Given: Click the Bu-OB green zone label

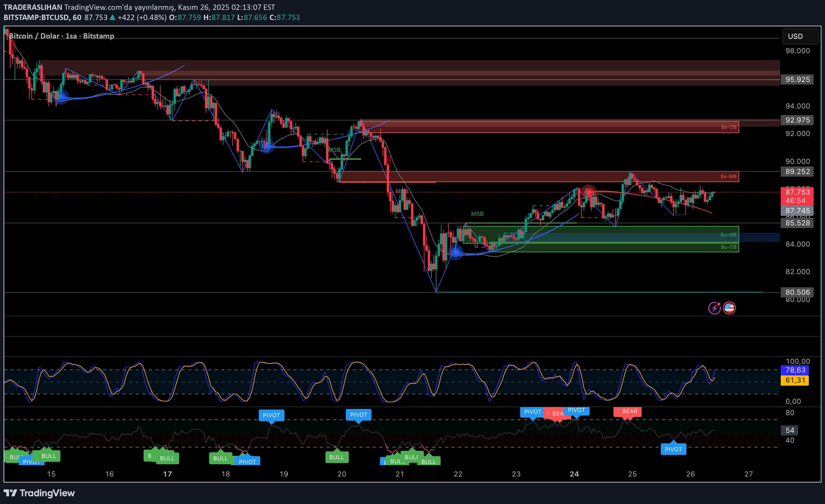Looking at the screenshot, I should tap(728, 247).
